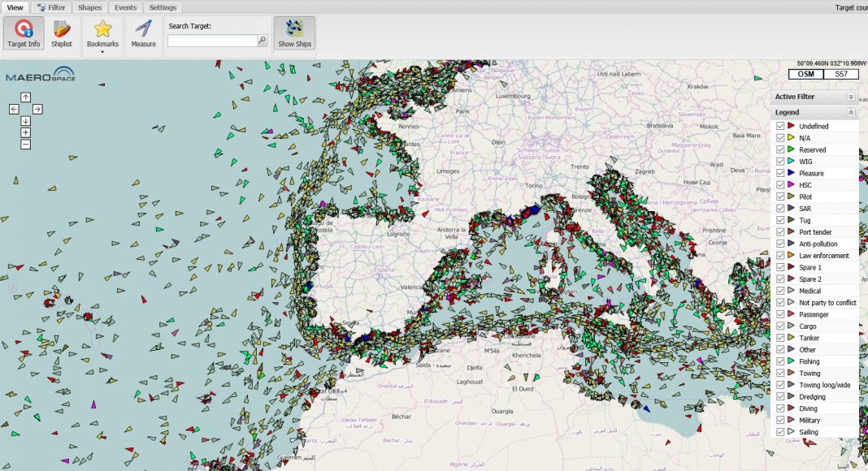Uncheck the Undefined legend checkbox
The width and height of the screenshot is (868, 471).
pos(780,126)
